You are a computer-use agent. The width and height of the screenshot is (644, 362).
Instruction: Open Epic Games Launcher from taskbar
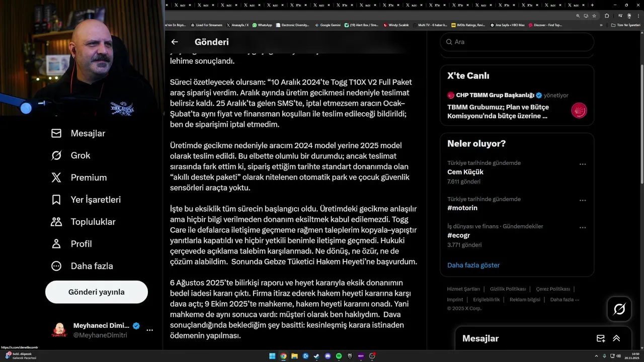point(350,356)
